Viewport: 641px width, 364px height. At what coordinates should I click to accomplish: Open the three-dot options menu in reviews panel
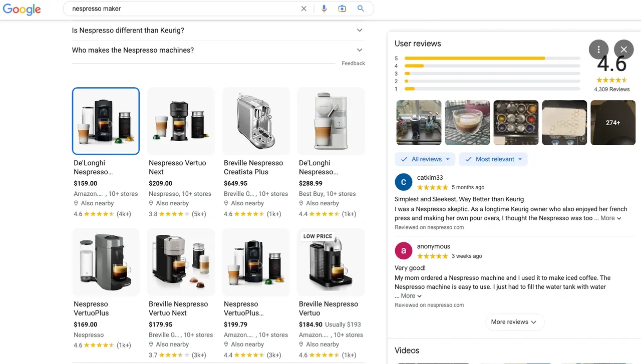click(599, 50)
